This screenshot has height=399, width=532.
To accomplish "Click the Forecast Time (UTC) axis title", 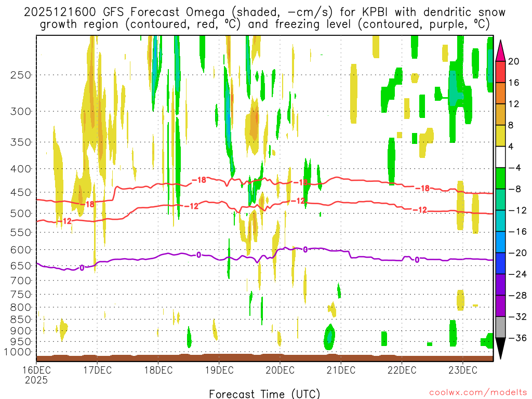I will coord(264,394).
